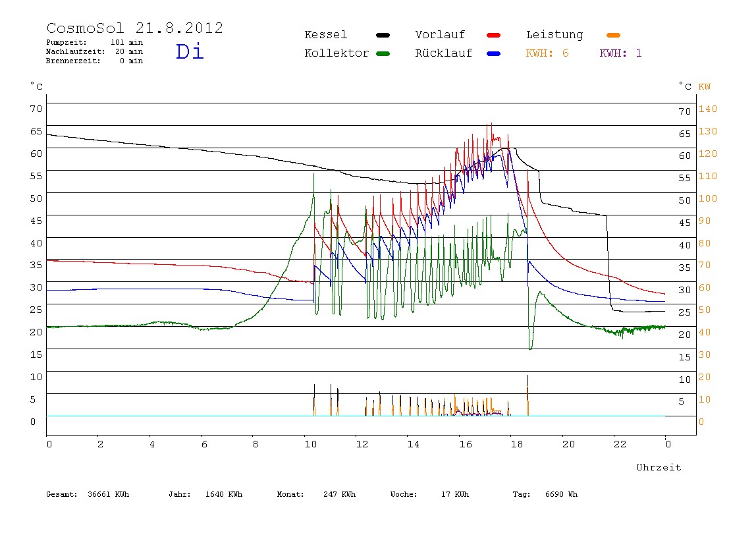This screenshot has width=756, height=535.
Task: Select the green Kollektor legend swatch
Action: 383,53
